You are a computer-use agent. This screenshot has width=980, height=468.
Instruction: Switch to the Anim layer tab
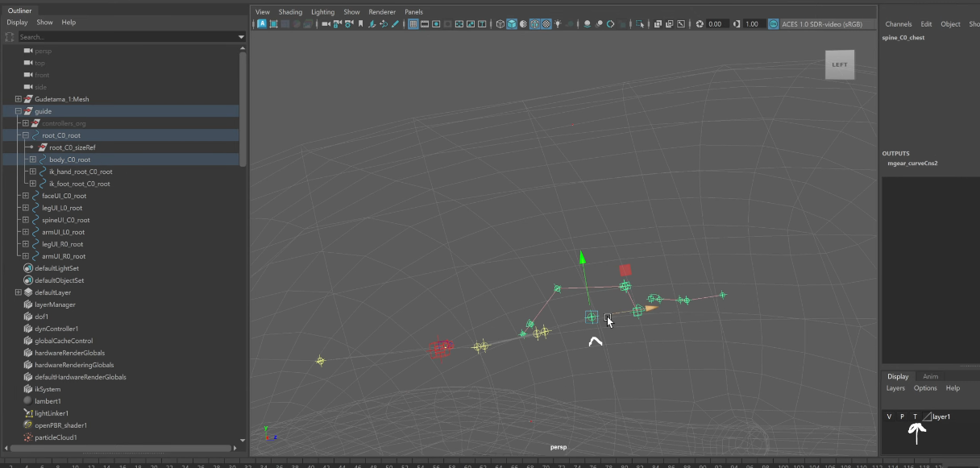click(x=930, y=376)
